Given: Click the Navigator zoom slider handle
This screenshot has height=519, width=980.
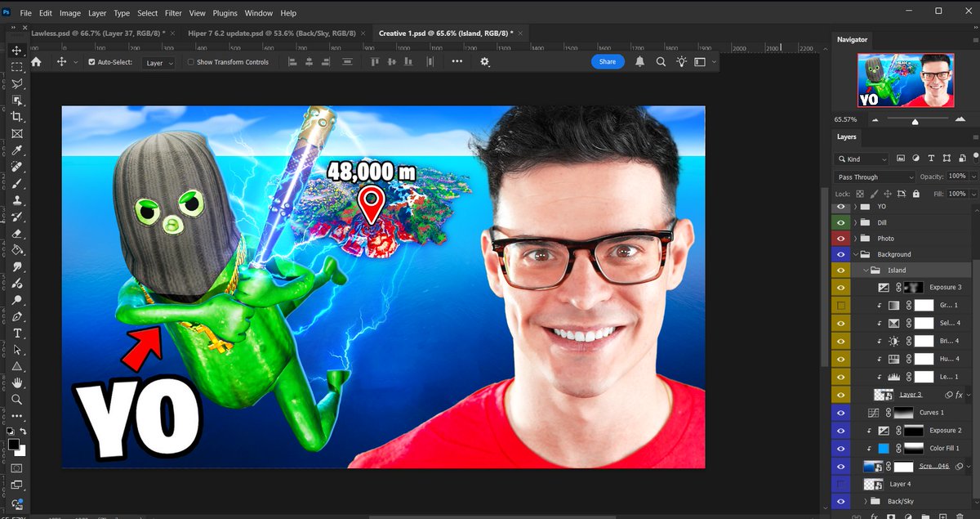Looking at the screenshot, I should pyautogui.click(x=915, y=121).
